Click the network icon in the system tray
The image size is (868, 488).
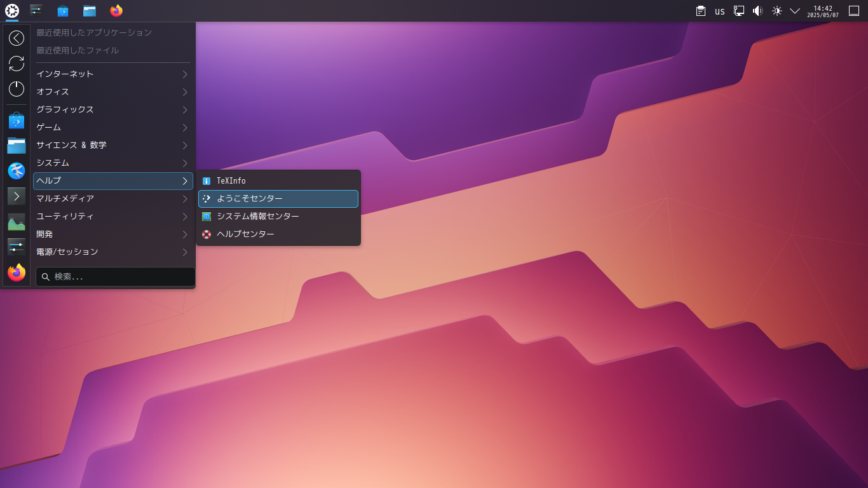[738, 11]
